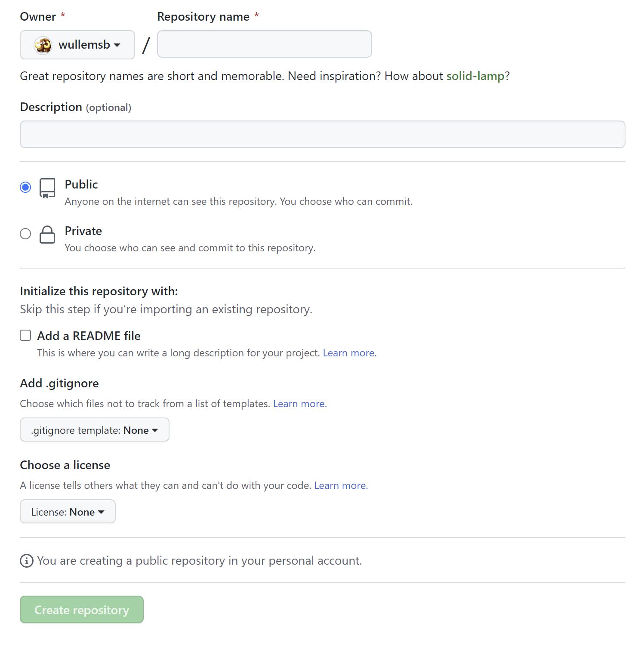Select the Public visibility radio button
Screen dimensions: 644x646
pyautogui.click(x=25, y=187)
